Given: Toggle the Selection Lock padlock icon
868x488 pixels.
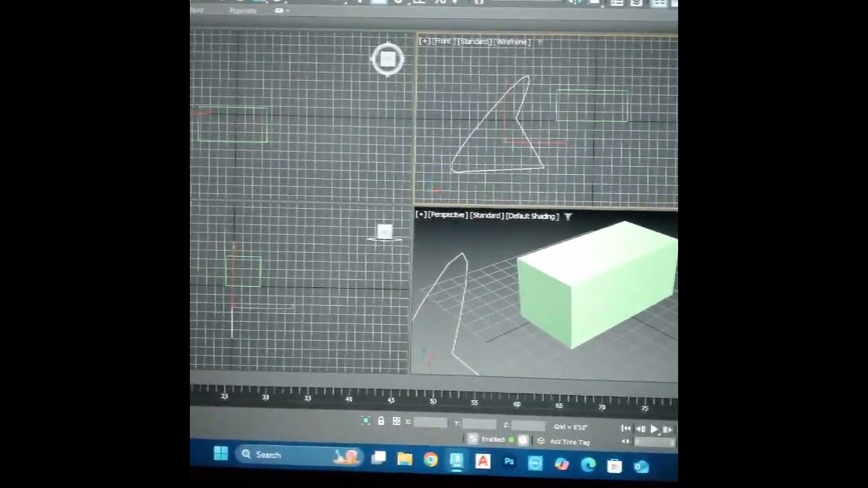Looking at the screenshot, I should coord(381,421).
